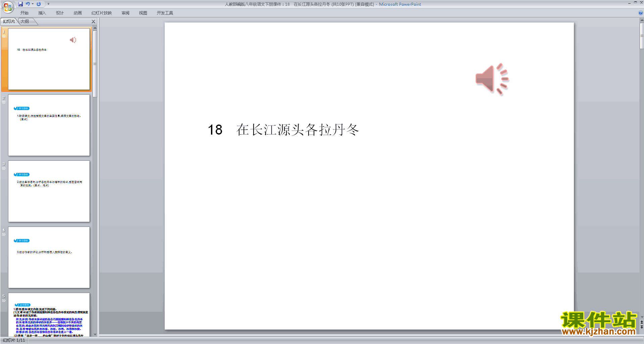644x344 pixels.
Task: Open the 插入 ribbon tab
Action: coord(42,13)
